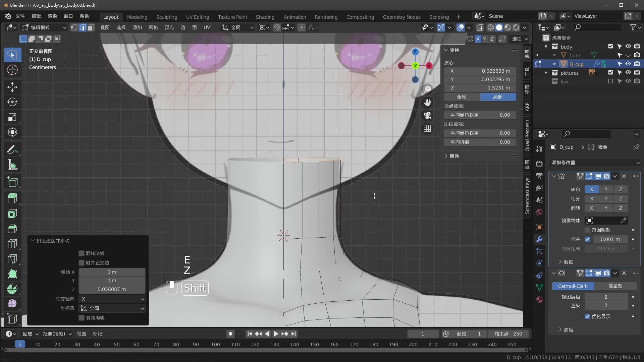Toggle the Flip Normals checkbox (翻转法线)
The image size is (644, 362).
(x=82, y=253)
